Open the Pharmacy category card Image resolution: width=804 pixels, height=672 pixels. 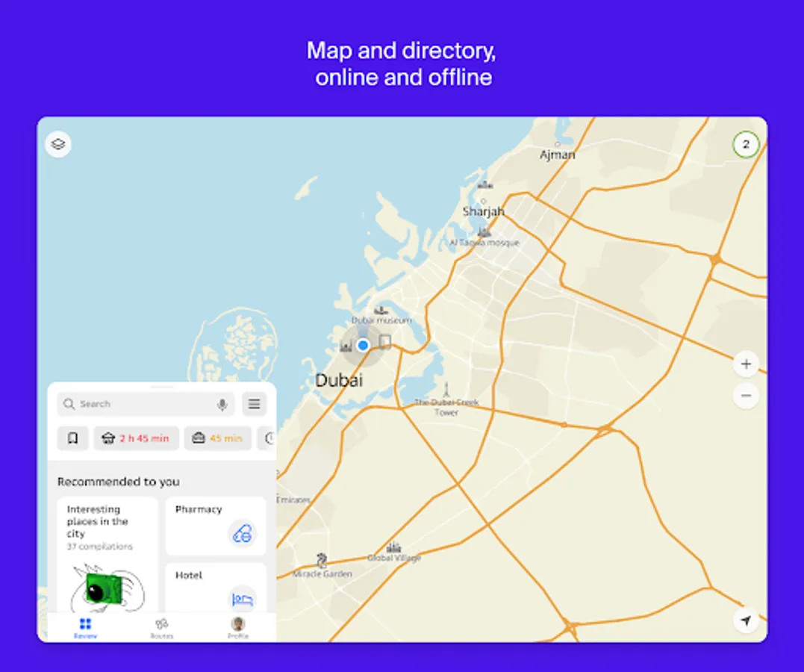tap(216, 526)
